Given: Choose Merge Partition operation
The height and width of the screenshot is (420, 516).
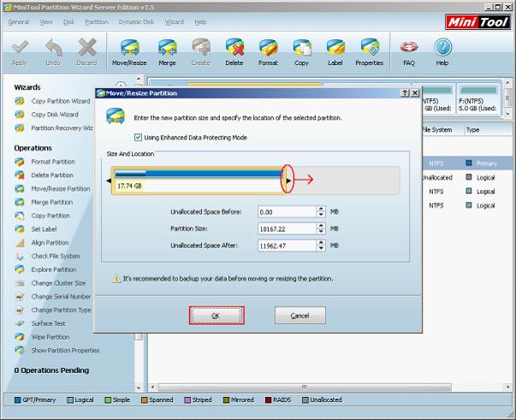Looking at the screenshot, I should point(44,202).
